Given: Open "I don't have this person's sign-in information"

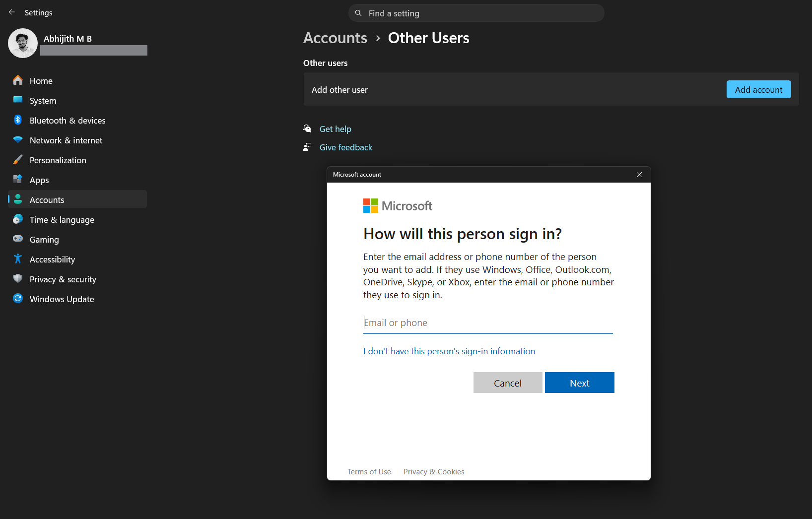Looking at the screenshot, I should pos(449,351).
